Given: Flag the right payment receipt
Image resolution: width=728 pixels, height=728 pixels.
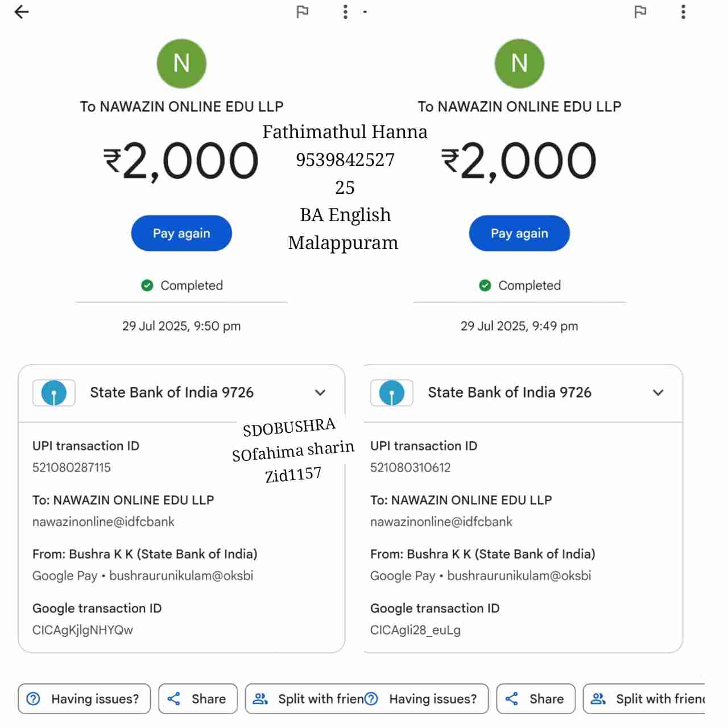Looking at the screenshot, I should [x=640, y=12].
